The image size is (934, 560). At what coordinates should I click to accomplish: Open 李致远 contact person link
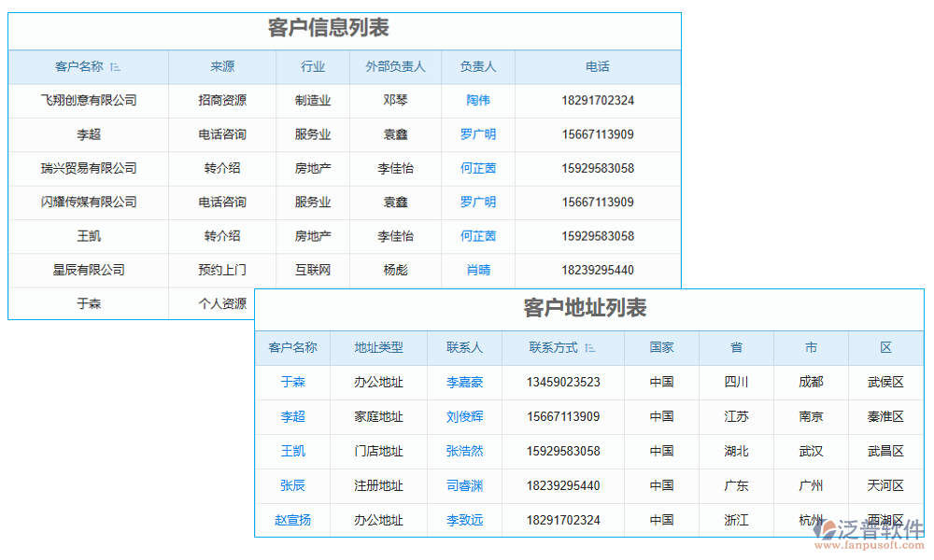click(x=464, y=520)
